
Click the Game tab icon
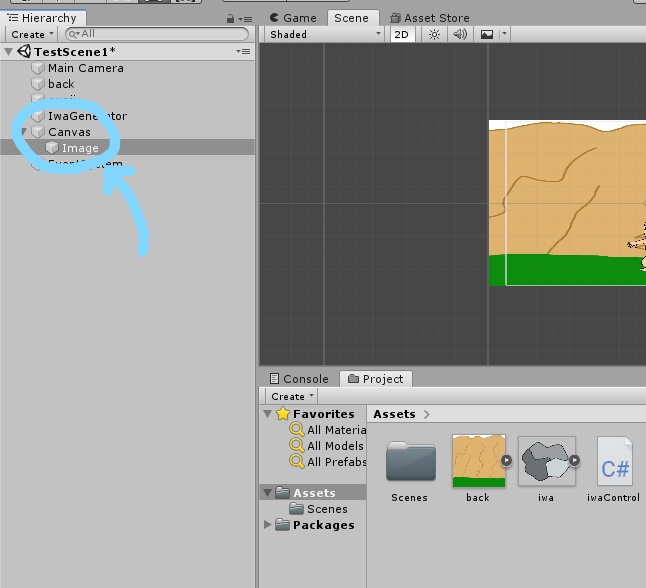[274, 18]
